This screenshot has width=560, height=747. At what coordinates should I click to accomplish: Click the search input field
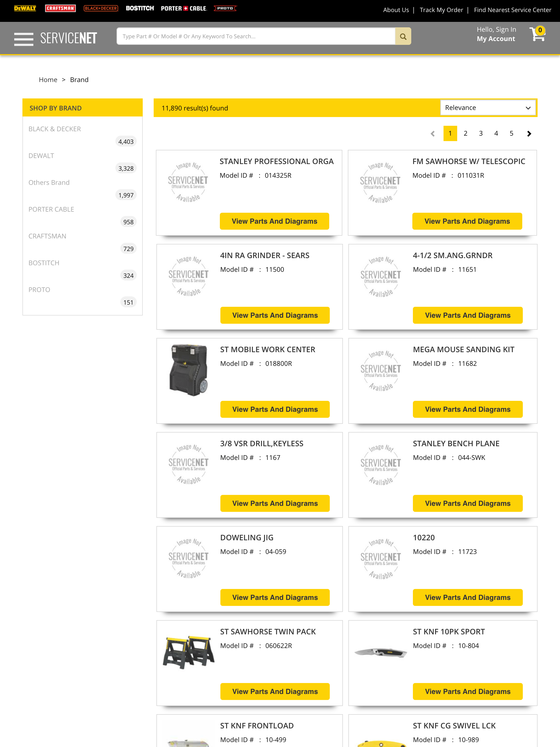click(x=256, y=36)
